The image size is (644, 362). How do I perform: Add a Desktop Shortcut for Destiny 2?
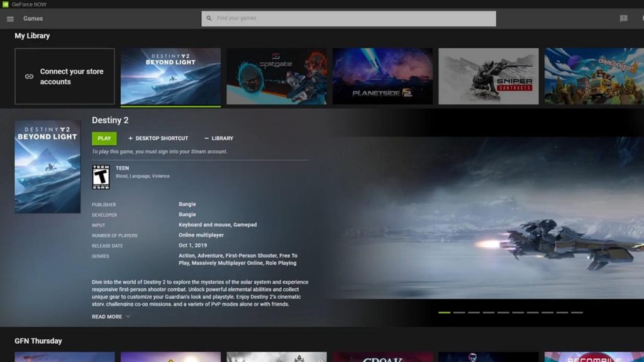point(158,138)
